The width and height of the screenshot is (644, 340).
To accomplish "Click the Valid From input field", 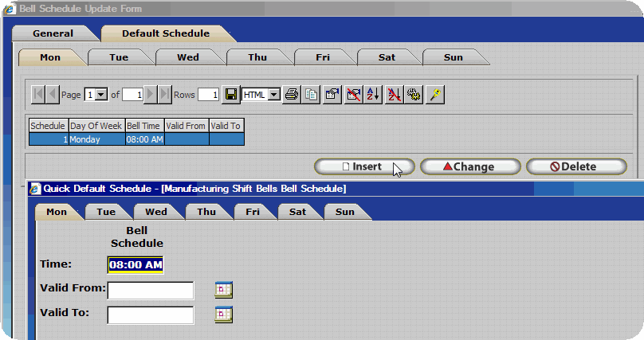I will (151, 290).
